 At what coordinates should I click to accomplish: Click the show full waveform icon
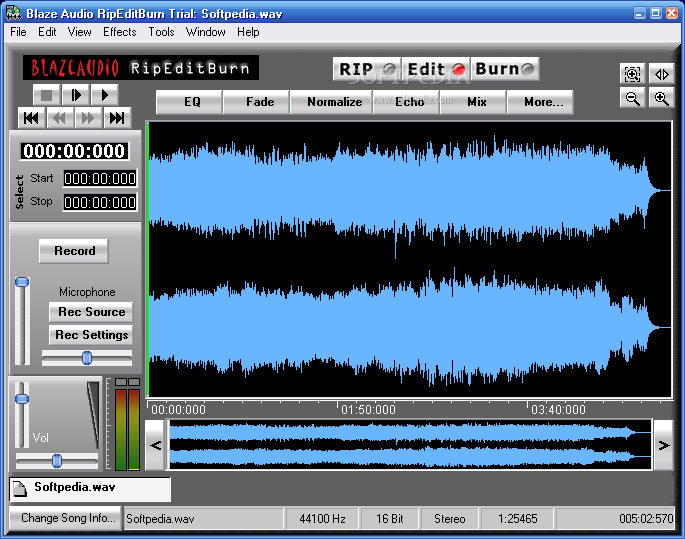coord(661,74)
